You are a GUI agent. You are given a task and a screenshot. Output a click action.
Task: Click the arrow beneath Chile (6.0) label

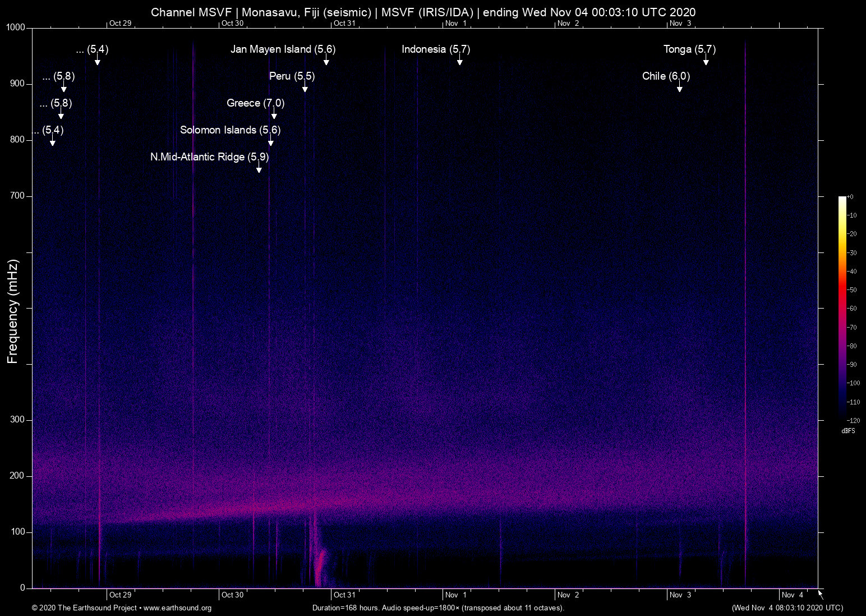679,88
